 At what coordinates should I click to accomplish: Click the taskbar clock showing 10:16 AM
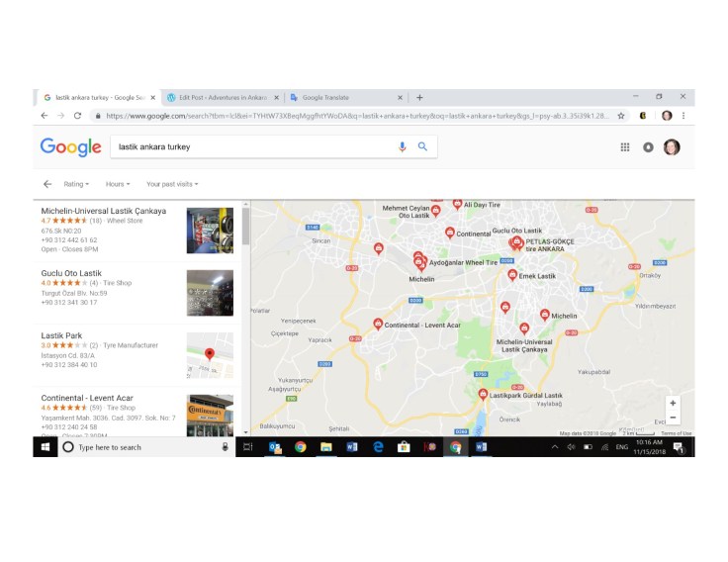pyautogui.click(x=649, y=447)
